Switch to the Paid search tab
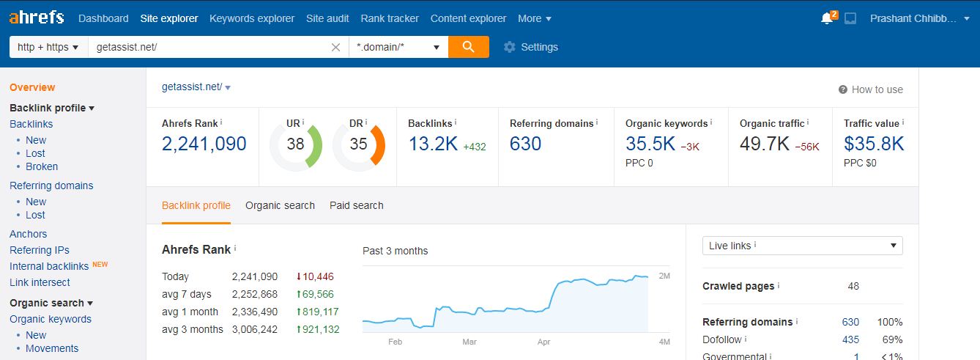The width and height of the screenshot is (980, 360). (356, 205)
